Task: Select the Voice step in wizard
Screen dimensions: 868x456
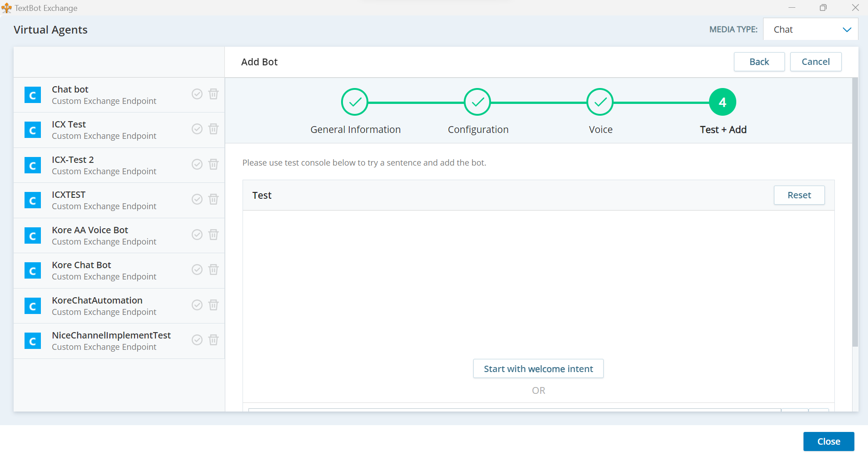Action: coord(600,103)
